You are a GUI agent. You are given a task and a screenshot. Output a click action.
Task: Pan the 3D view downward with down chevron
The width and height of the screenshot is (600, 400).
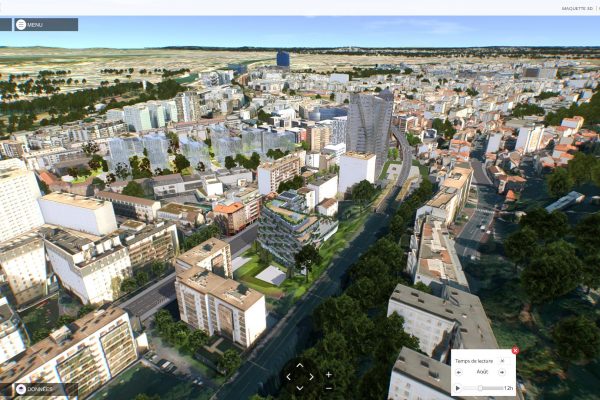tap(300, 388)
